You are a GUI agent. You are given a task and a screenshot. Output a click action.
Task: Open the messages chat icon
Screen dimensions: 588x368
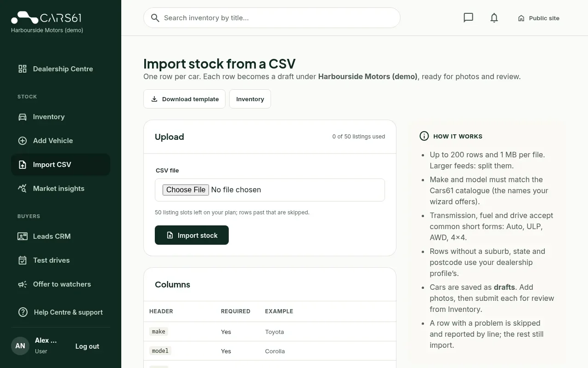pos(468,18)
